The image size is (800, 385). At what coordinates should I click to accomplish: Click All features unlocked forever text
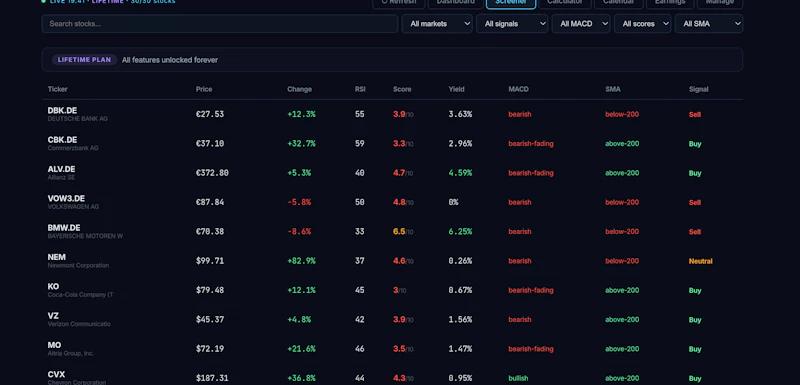[x=170, y=60]
